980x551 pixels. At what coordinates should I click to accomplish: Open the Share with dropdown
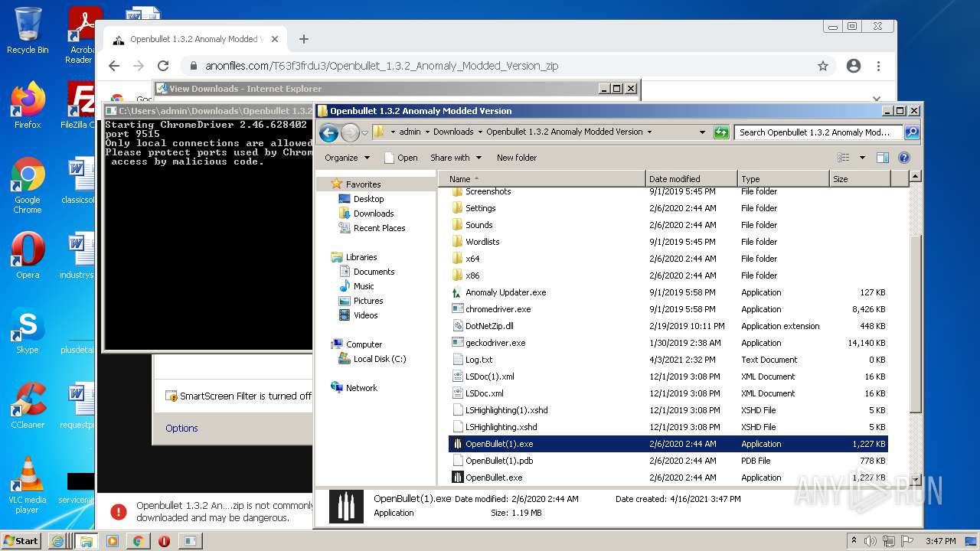tap(456, 158)
